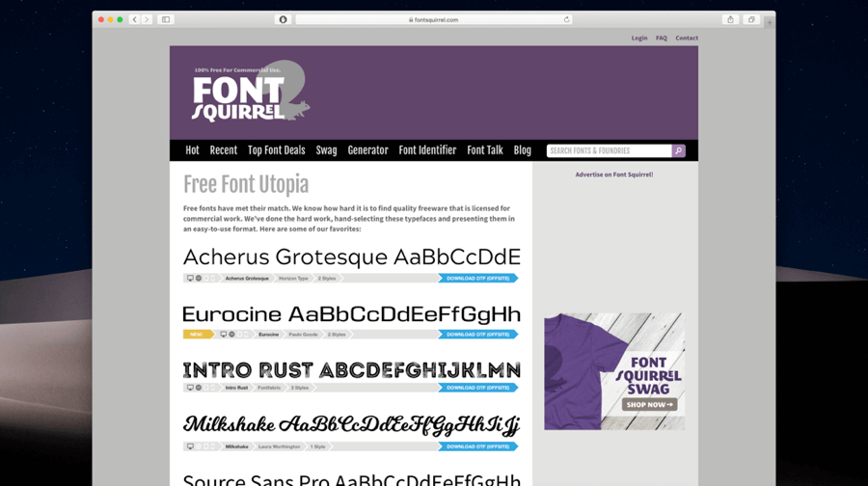Open the Contact link

[x=687, y=39]
